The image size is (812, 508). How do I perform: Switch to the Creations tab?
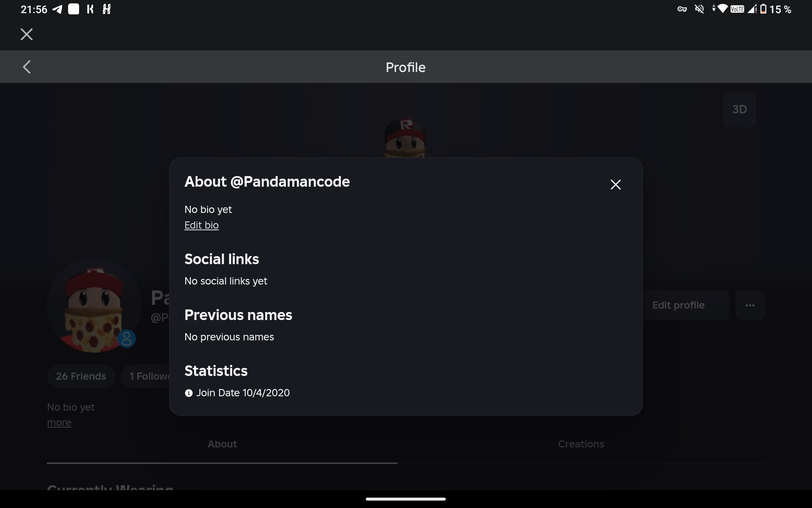coord(581,444)
